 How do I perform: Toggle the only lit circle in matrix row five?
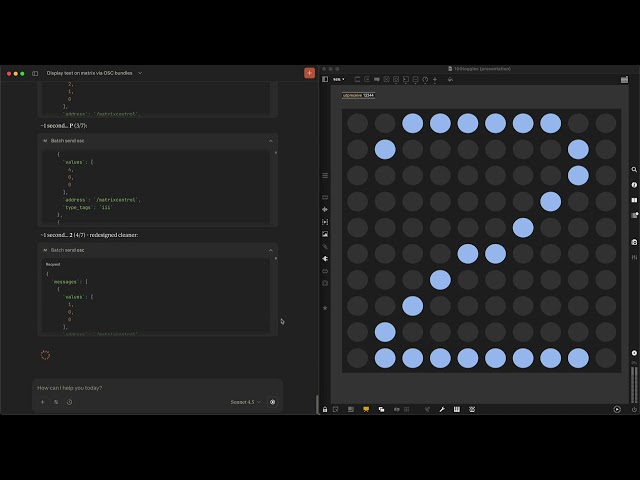point(523,228)
